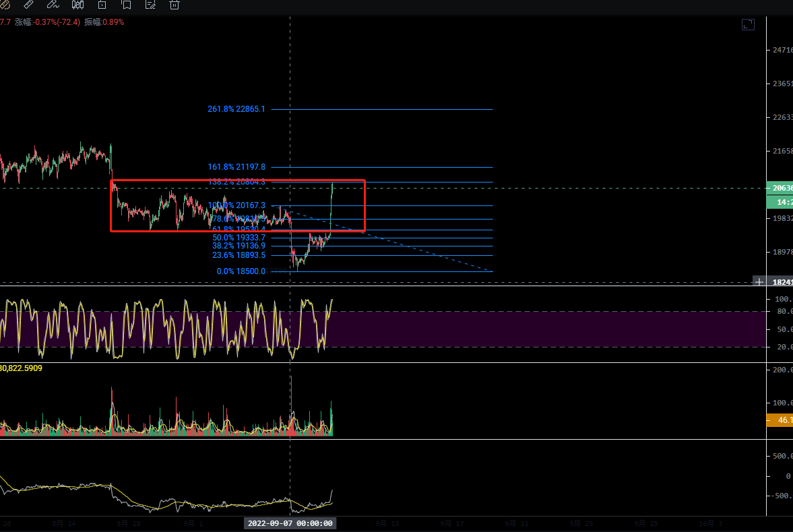Select the ruler measurement tool
This screenshot has width=793, height=532.
click(28, 5)
